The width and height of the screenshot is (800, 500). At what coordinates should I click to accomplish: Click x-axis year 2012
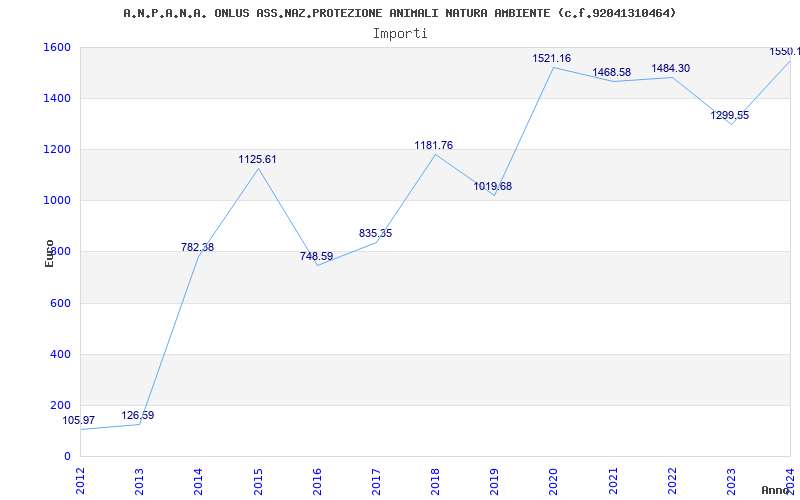point(81,481)
